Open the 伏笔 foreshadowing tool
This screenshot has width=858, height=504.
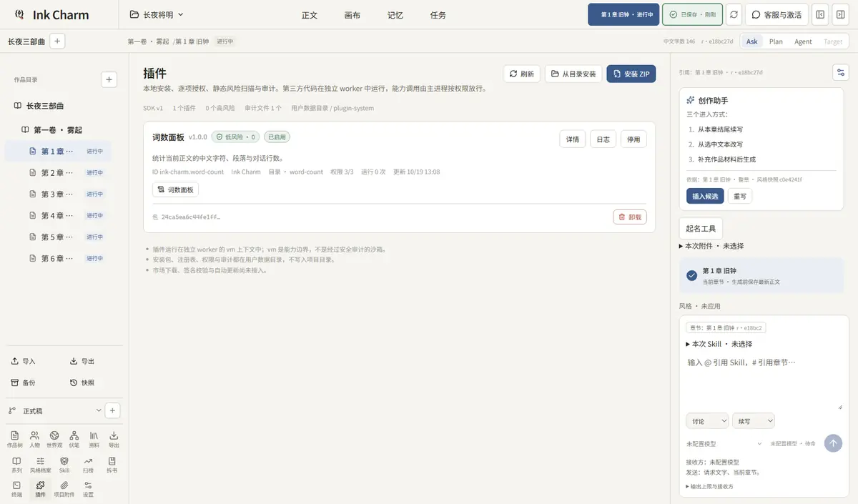74,439
